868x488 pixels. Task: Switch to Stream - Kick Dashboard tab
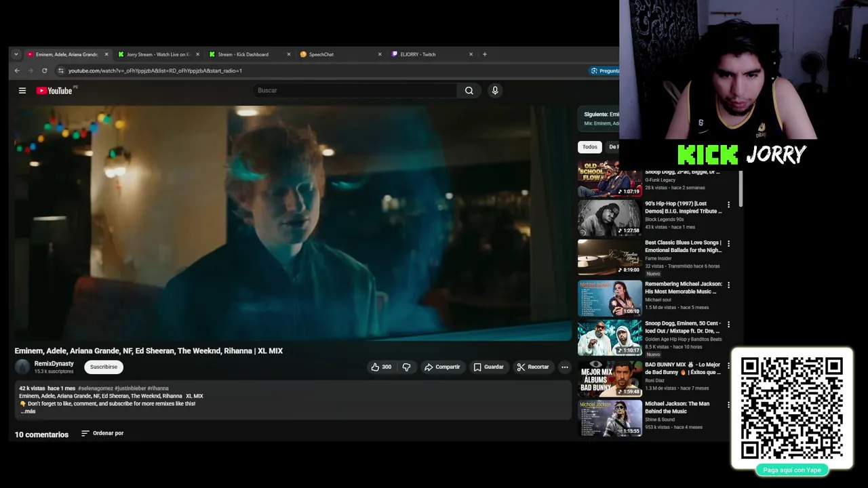point(249,54)
